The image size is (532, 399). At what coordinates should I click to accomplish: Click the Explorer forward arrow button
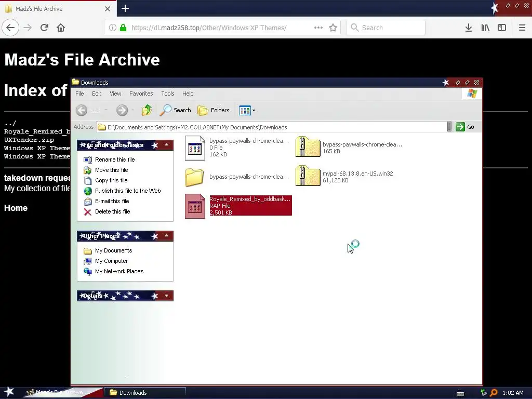[x=122, y=110]
